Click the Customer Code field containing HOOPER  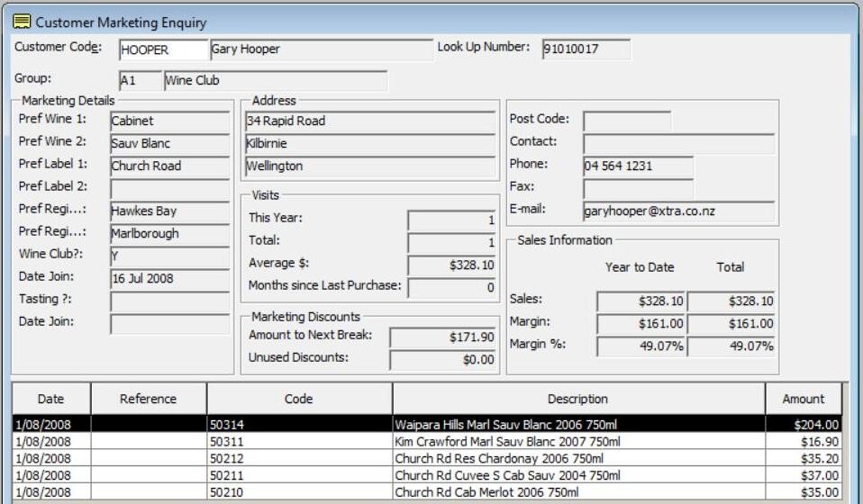click(163, 49)
